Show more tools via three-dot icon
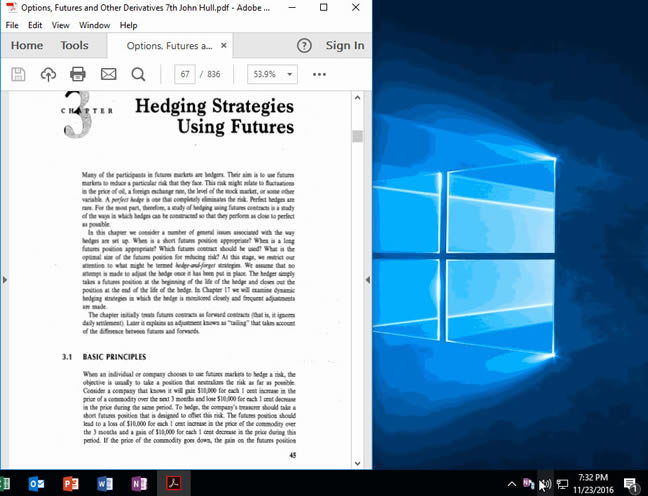The height and width of the screenshot is (496, 648). (319, 74)
